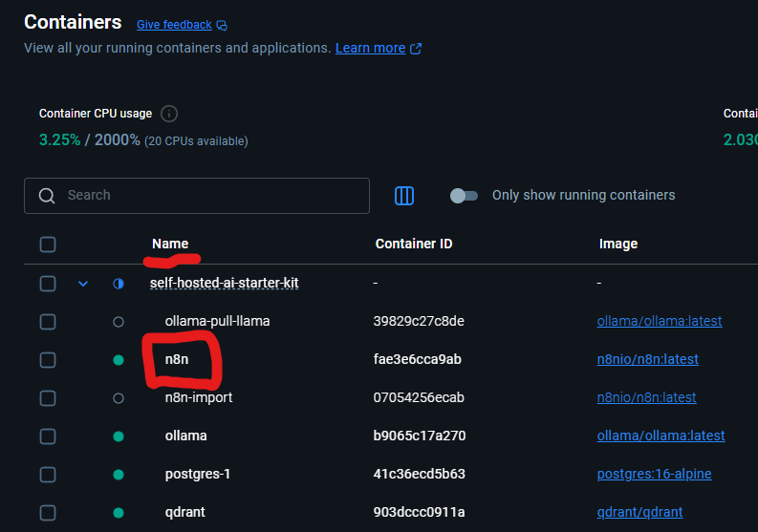Click the CPU usage info icon

pyautogui.click(x=169, y=114)
